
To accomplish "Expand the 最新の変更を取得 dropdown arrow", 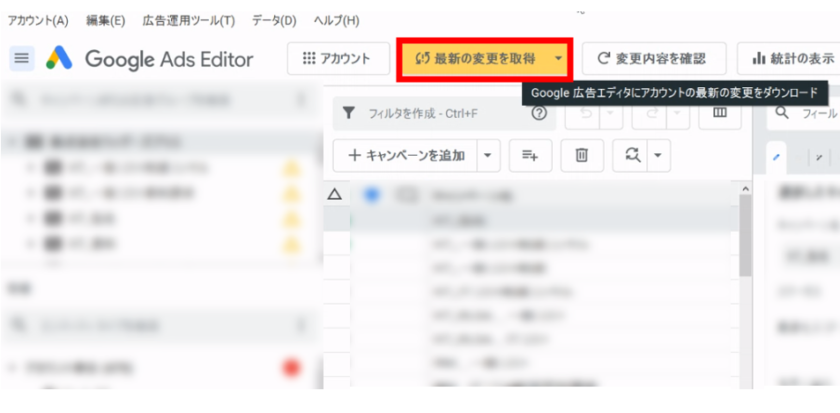I will point(558,59).
